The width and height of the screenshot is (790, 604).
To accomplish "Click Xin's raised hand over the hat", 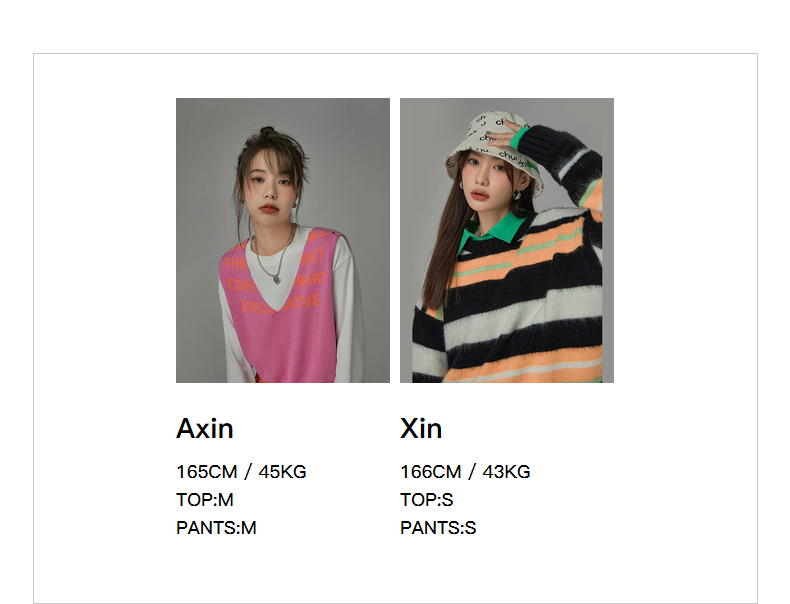I will pos(511,132).
